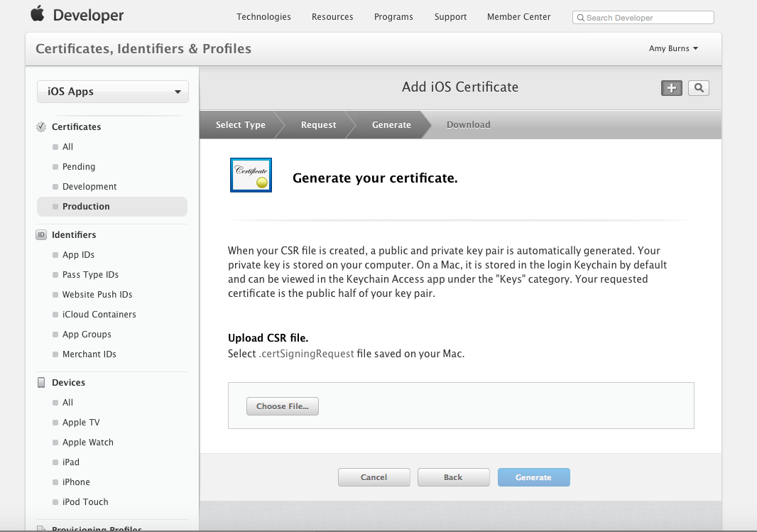
Task: Open the search icon beside the plus button
Action: pos(698,88)
